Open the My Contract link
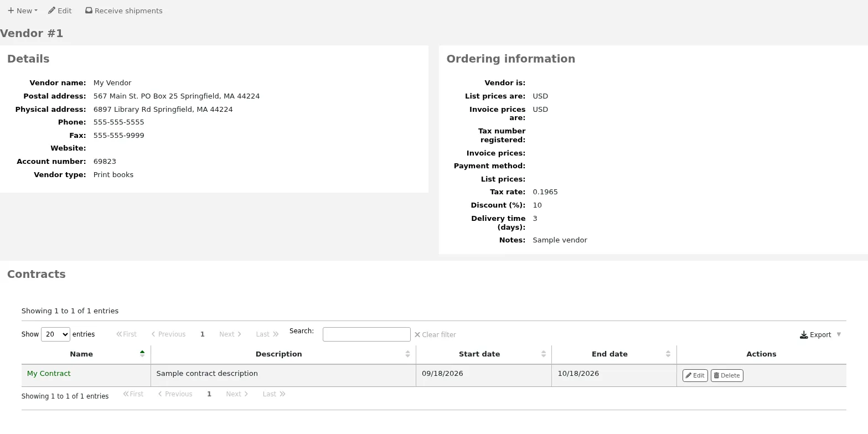The width and height of the screenshot is (868, 434). coord(49,374)
